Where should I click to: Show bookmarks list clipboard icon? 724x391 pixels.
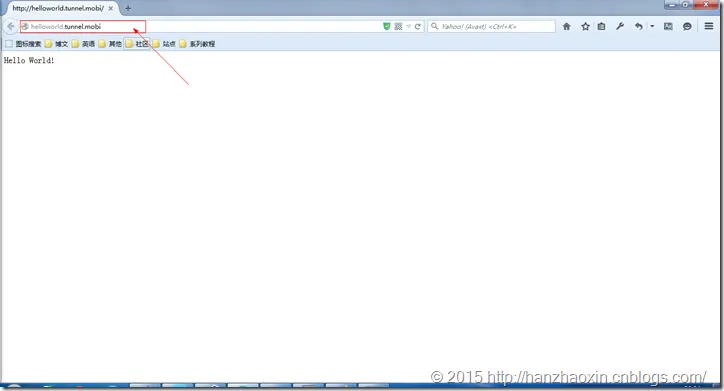tap(601, 26)
